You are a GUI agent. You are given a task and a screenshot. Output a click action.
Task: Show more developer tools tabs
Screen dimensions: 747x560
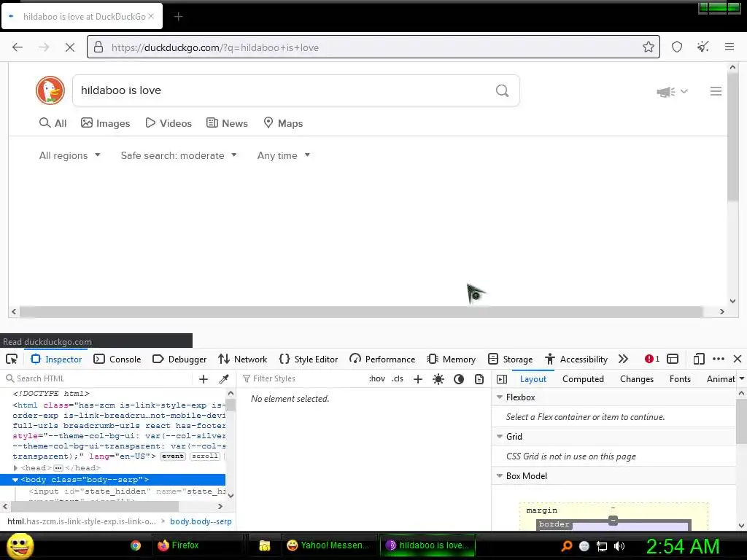coord(623,359)
